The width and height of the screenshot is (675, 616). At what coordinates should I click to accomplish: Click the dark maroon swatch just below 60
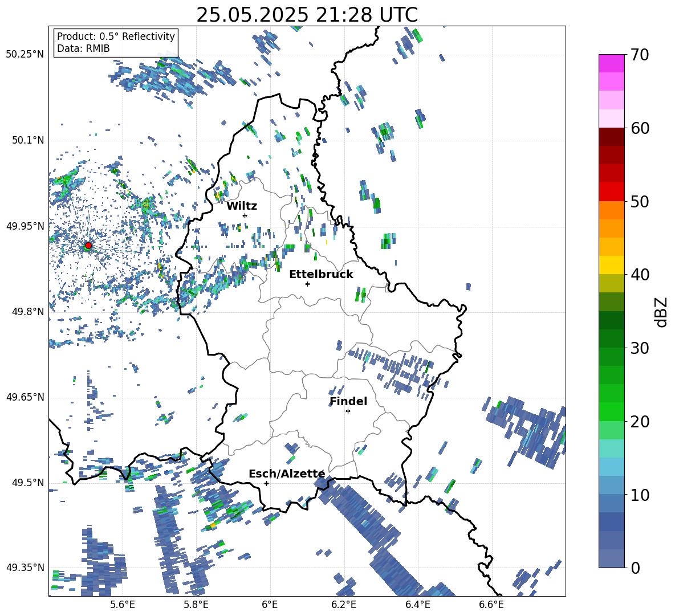tap(611, 136)
